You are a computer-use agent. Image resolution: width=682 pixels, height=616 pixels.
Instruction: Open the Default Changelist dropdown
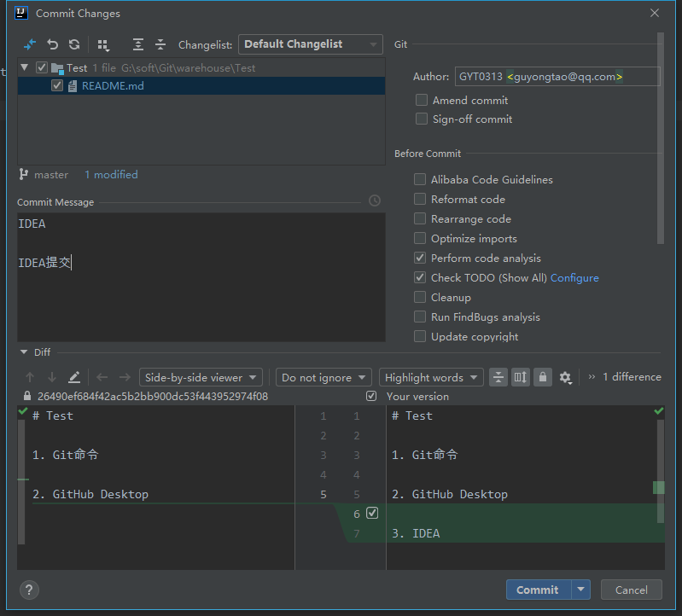[x=311, y=44]
